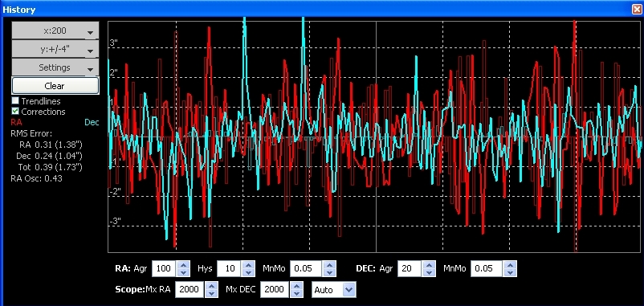Increase Mx RA with up arrow
The width and height of the screenshot is (644, 306).
point(211,285)
